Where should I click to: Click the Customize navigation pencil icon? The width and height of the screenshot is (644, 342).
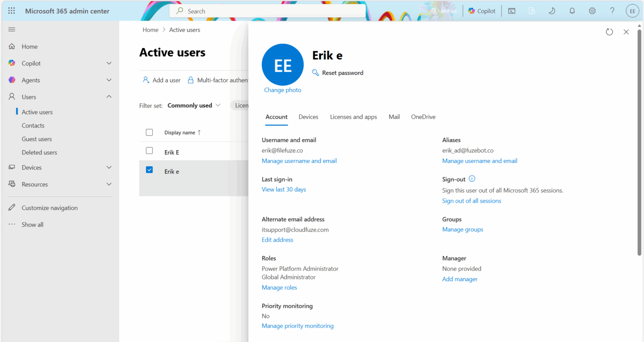tap(12, 207)
